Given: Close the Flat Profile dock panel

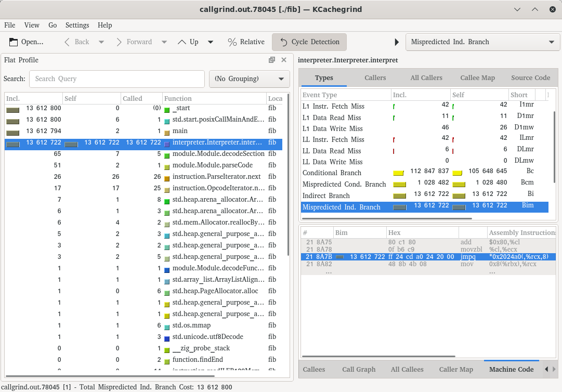Looking at the screenshot, I should 284,60.
